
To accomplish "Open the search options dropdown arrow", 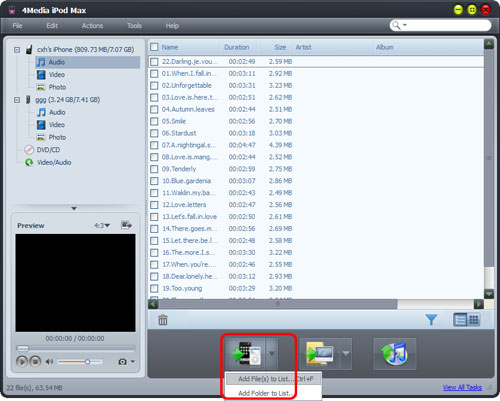I will [x=405, y=25].
